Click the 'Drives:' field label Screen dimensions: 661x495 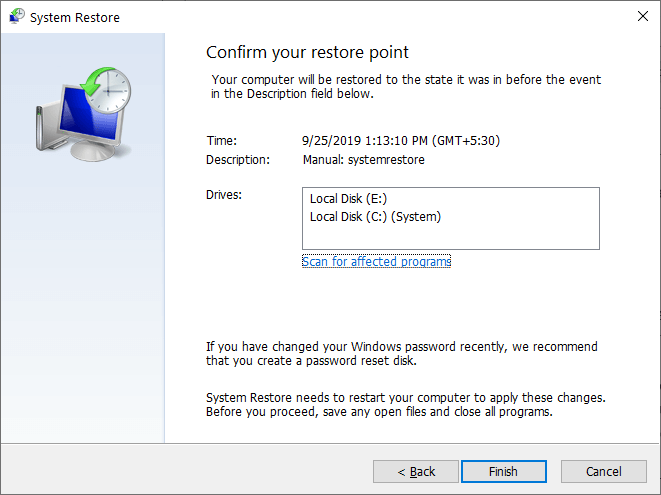(224, 194)
